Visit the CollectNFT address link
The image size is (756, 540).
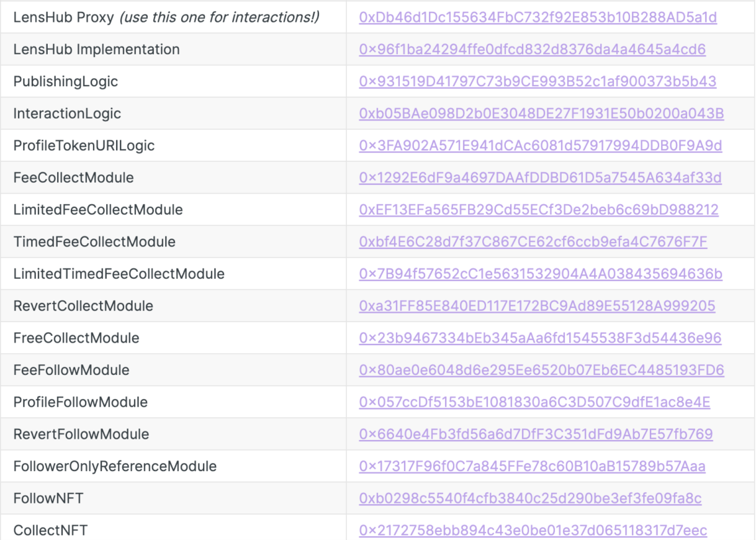click(533, 530)
